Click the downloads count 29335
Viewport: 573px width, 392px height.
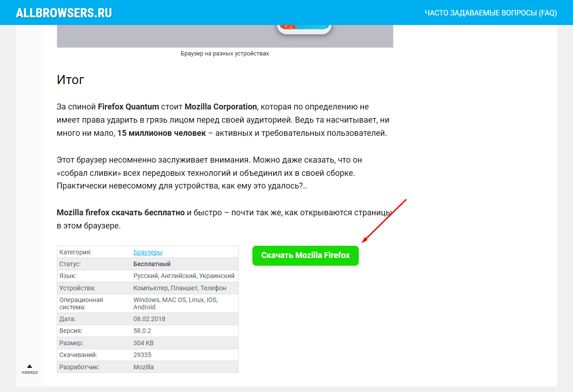tap(142, 355)
